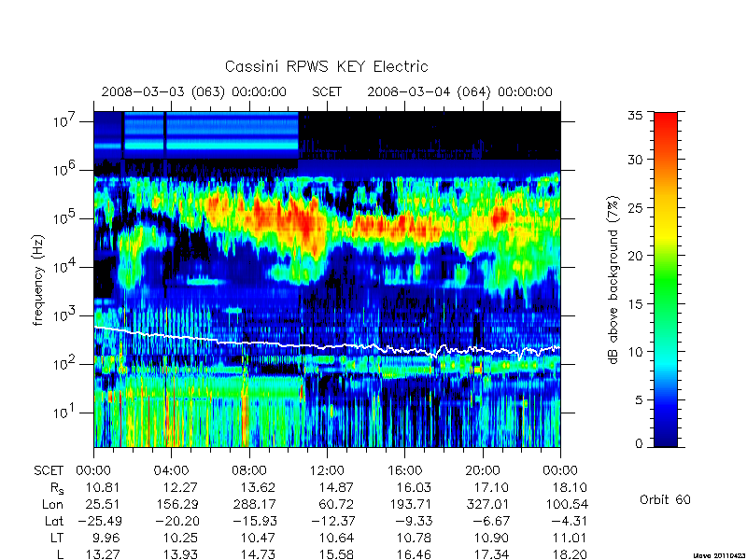Click the 10^4 frequency axis label
Image resolution: width=747 pixels, height=560 pixels.
(65, 268)
